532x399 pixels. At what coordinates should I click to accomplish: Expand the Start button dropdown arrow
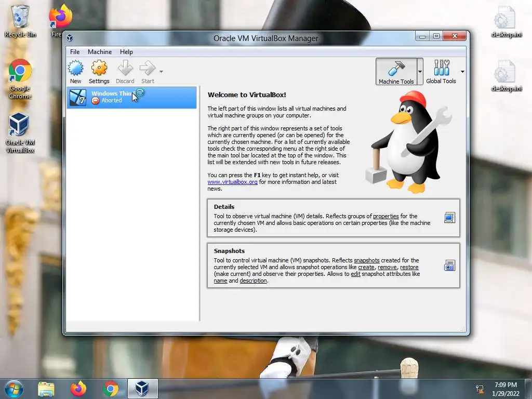point(161,72)
